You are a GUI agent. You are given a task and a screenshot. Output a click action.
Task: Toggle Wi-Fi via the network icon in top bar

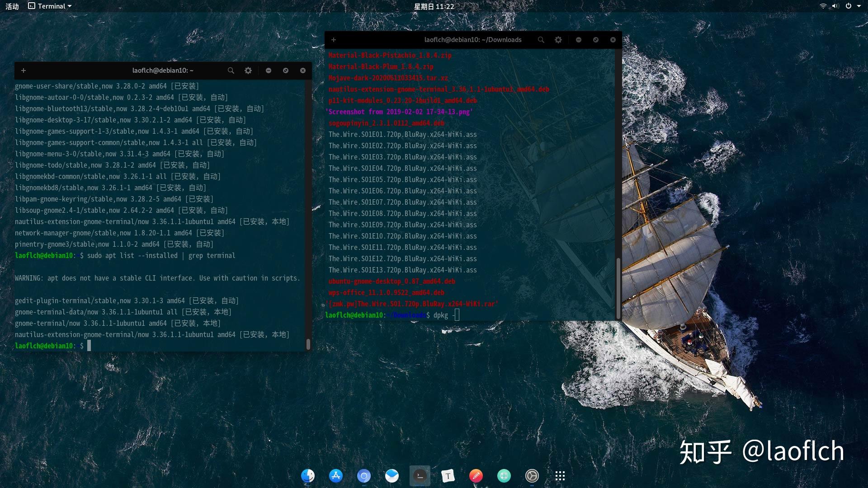coord(823,6)
